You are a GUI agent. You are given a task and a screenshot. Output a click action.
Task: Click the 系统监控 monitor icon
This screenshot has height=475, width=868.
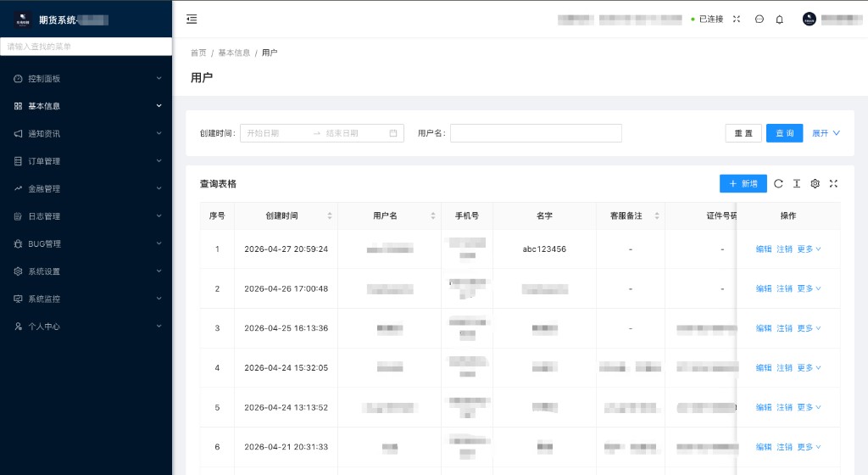(18, 299)
